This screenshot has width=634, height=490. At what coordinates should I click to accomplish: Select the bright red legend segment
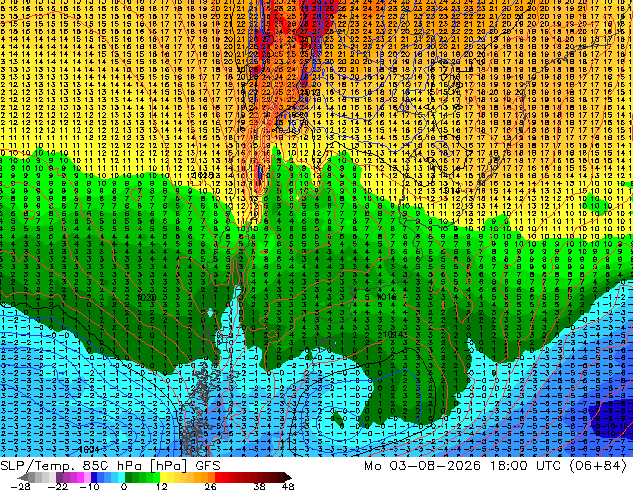[x=225, y=477]
